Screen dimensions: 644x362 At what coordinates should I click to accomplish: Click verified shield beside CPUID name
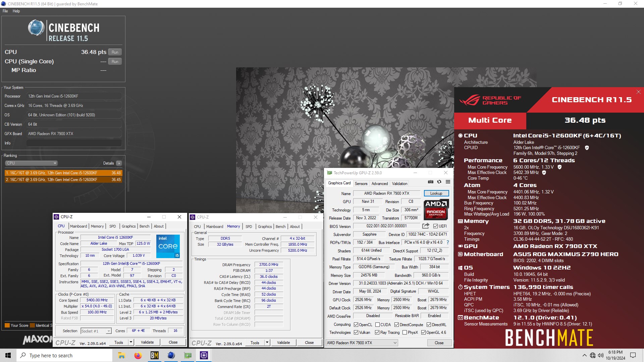click(587, 148)
